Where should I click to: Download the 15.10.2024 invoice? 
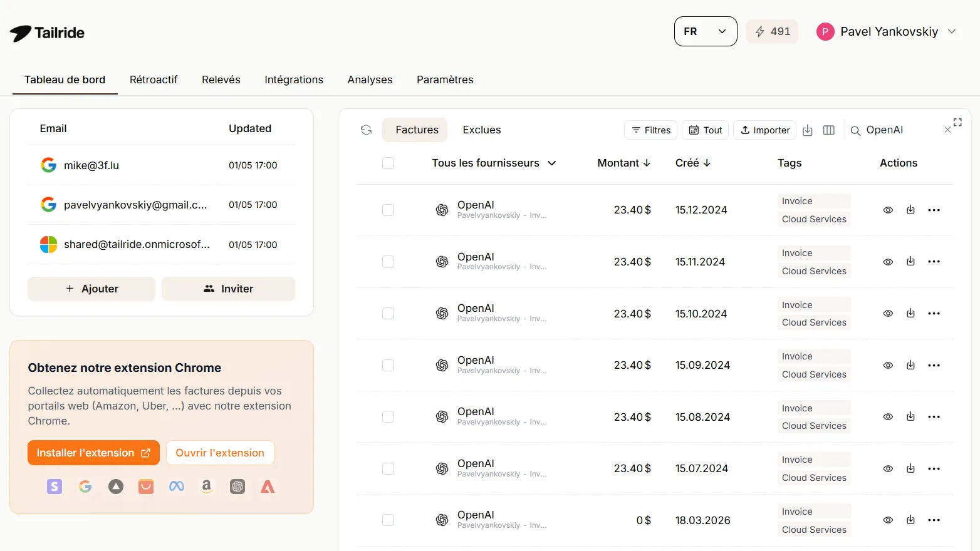click(x=910, y=313)
